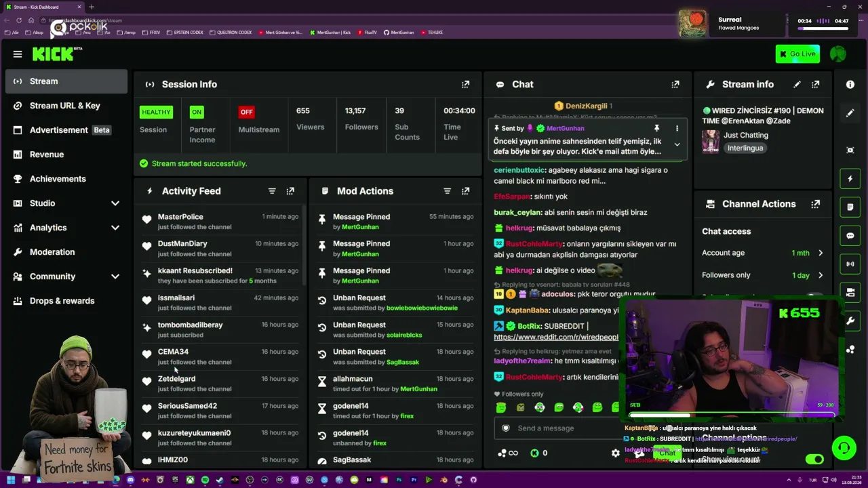The width and height of the screenshot is (868, 488).
Task: Toggle the Show view count switch
Action: point(814,459)
